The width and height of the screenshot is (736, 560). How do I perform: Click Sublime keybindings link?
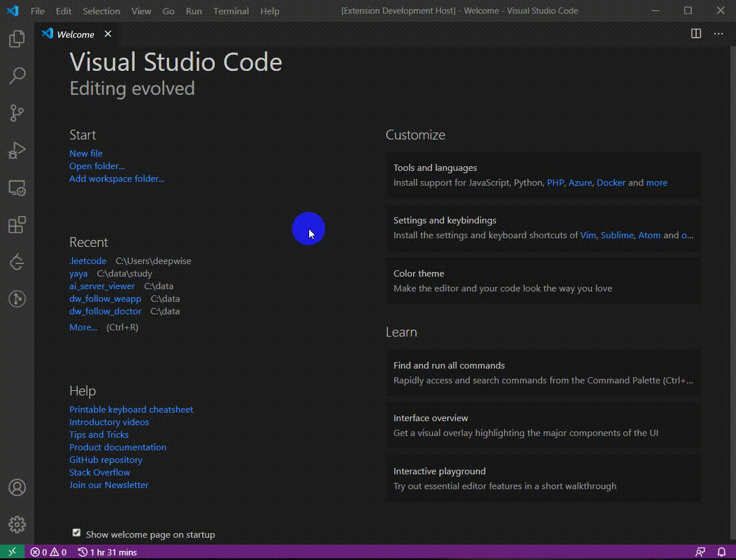[x=617, y=235]
